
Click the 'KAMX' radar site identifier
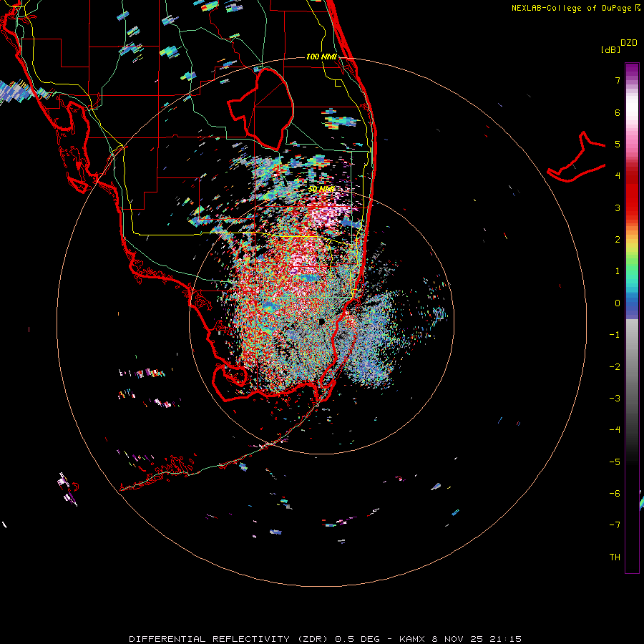click(412, 639)
